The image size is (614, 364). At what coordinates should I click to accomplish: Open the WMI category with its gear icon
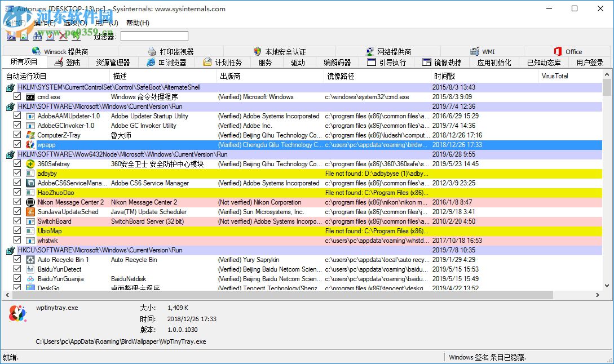coord(483,51)
